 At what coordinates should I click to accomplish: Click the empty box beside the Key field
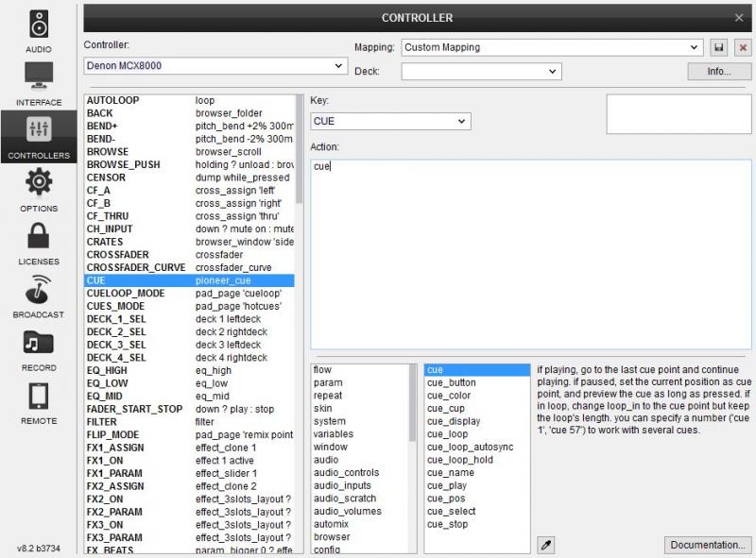679,114
